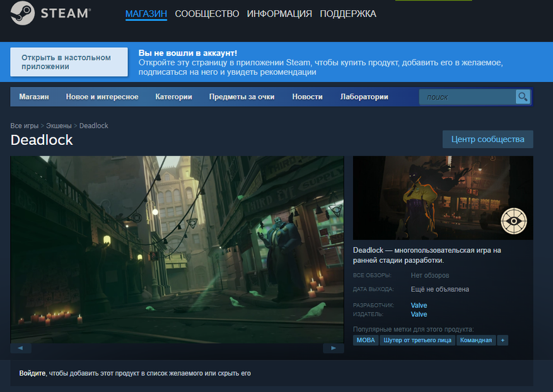Select the MOBA tag
The width and height of the screenshot is (553, 392).
tap(366, 340)
